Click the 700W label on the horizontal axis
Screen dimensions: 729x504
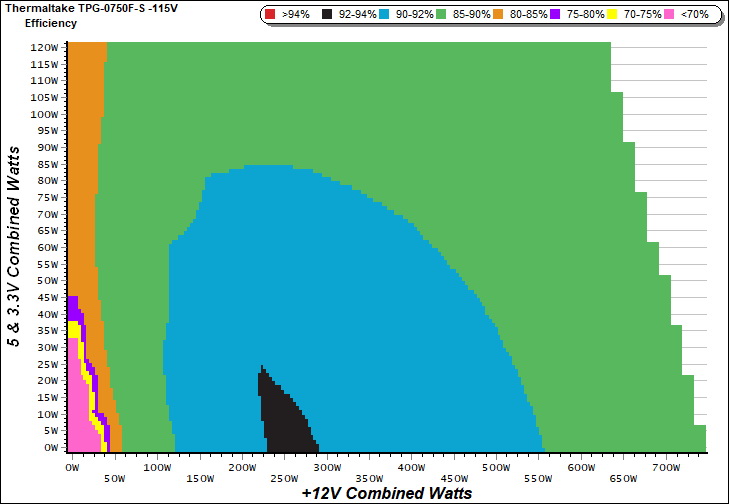665,468
